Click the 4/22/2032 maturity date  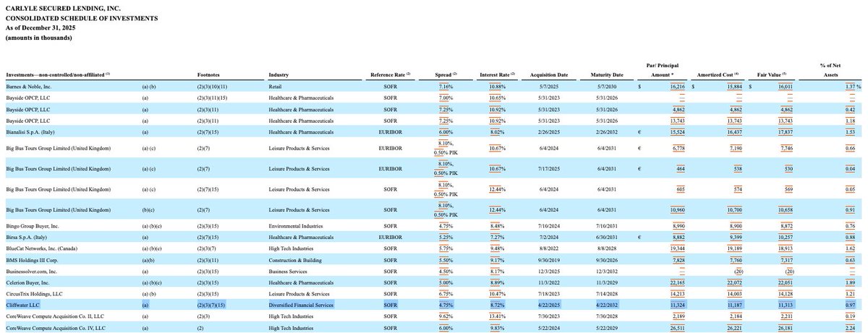[x=608, y=306]
